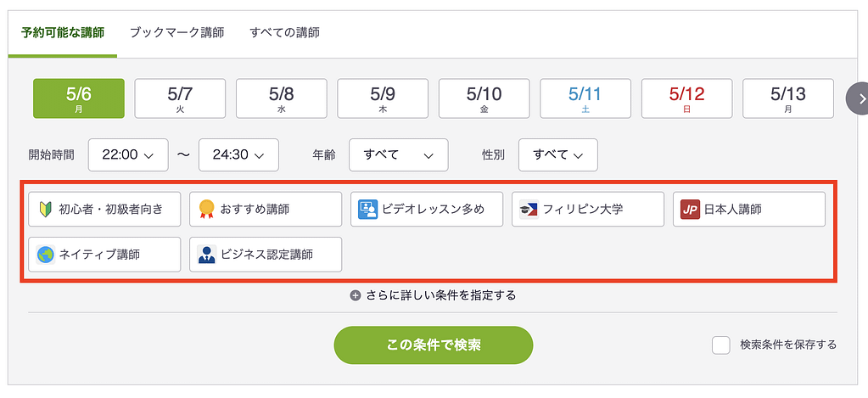Open the 22:00 start time dropdown
868x398 pixels.
128,155
